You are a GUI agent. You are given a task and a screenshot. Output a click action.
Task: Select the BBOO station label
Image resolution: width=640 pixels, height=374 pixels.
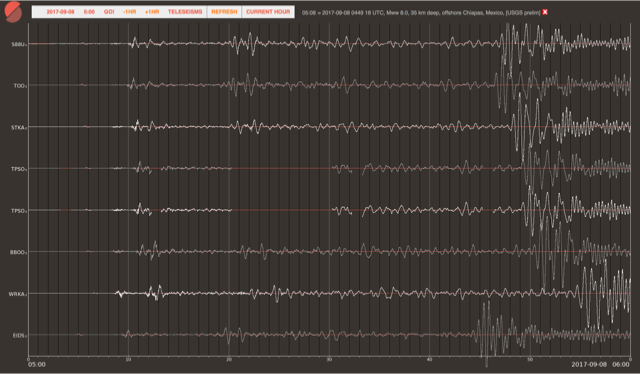pos(18,252)
